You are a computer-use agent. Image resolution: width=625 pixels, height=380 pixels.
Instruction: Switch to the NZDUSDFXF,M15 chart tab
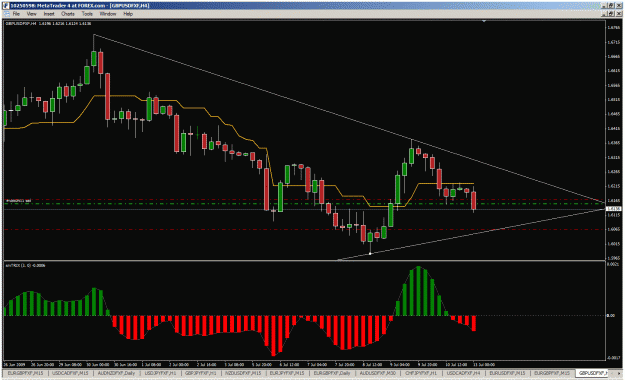pyautogui.click(x=243, y=373)
